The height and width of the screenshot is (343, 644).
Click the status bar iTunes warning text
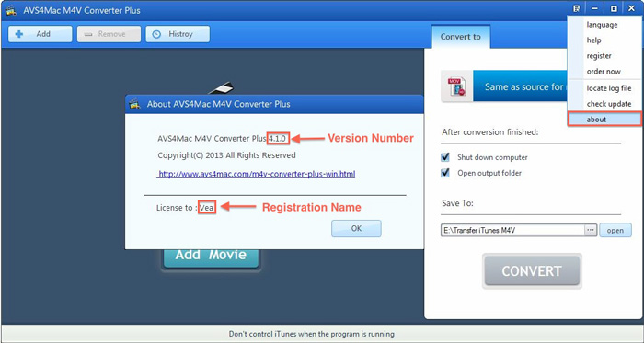(311, 334)
